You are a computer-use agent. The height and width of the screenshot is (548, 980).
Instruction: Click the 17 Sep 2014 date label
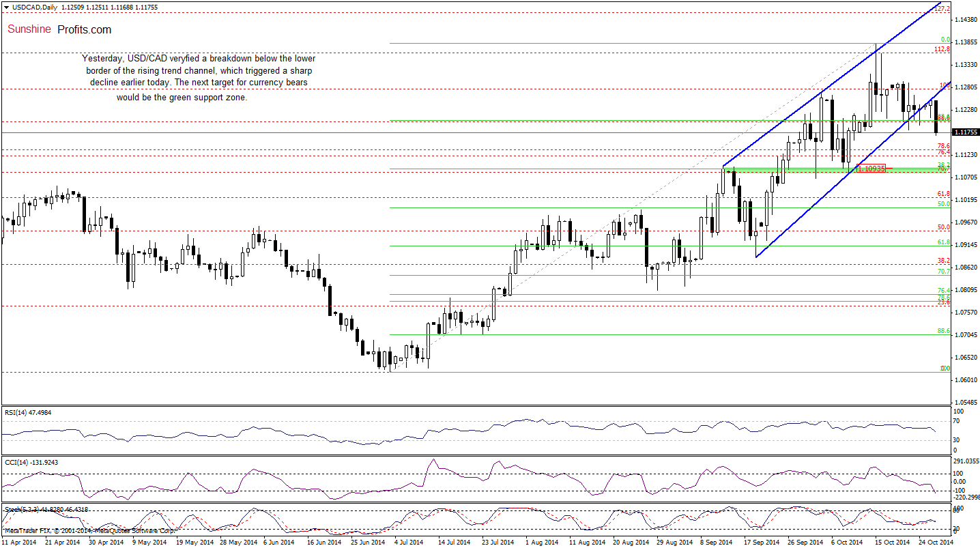[761, 543]
